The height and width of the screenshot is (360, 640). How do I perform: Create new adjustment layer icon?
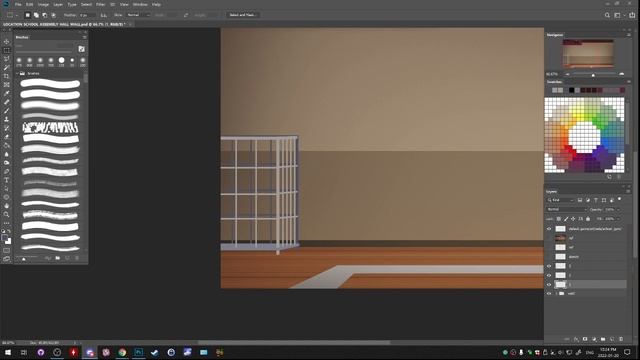click(x=594, y=339)
